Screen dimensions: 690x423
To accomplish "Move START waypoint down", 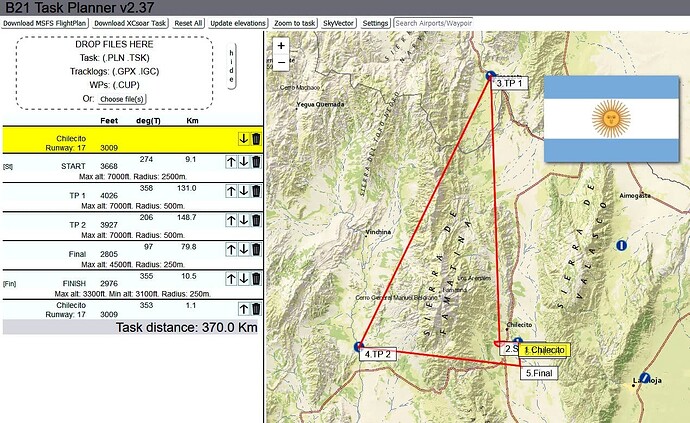I will (243, 162).
